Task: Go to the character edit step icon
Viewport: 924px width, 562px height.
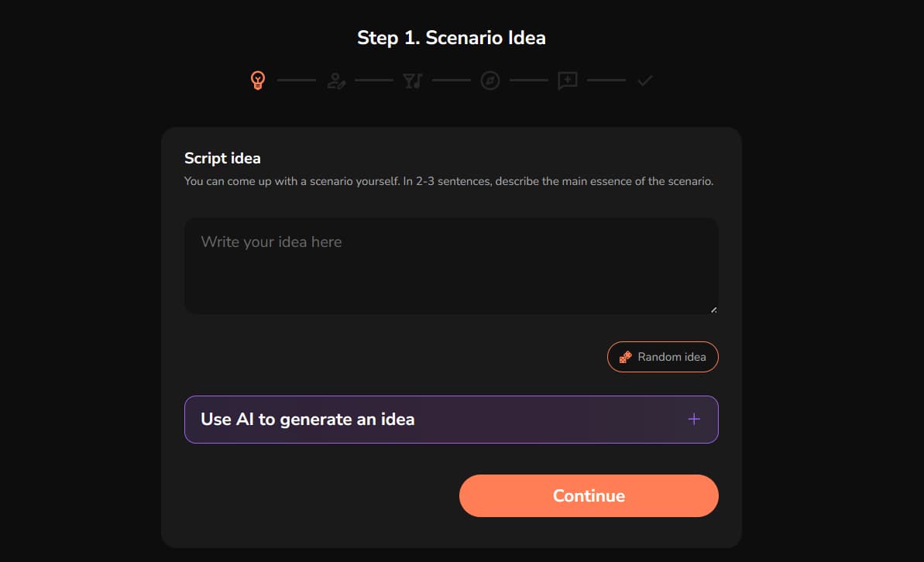Action: pos(335,81)
